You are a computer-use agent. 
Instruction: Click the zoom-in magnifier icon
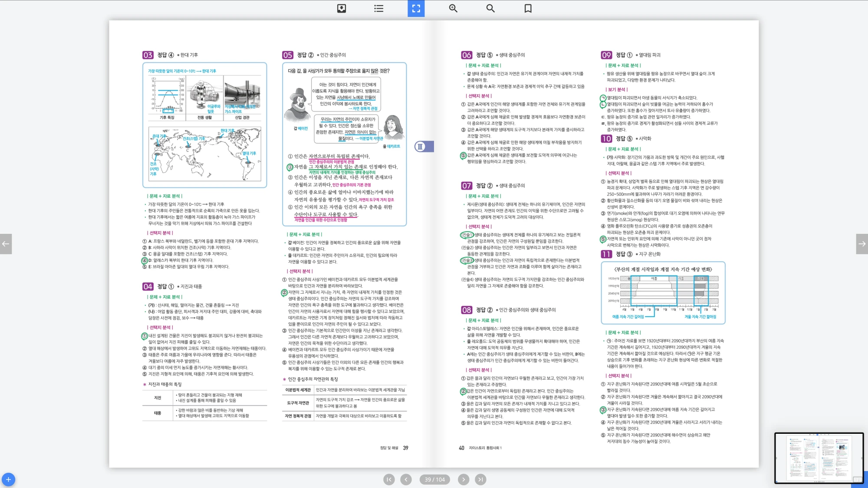coord(453,8)
